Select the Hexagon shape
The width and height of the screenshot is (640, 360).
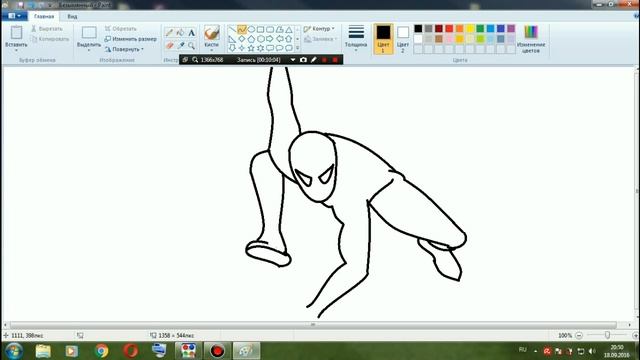point(260,39)
